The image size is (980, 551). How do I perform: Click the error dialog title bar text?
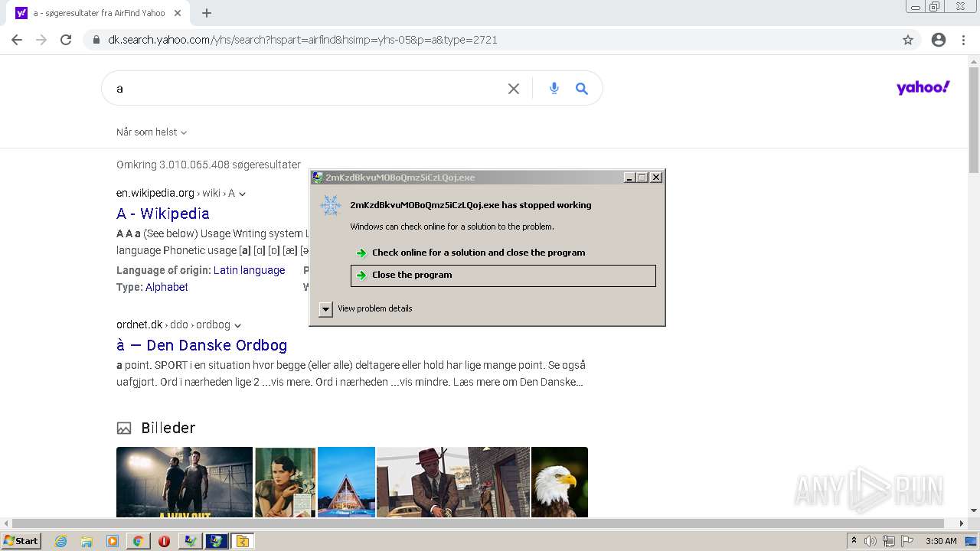400,178
